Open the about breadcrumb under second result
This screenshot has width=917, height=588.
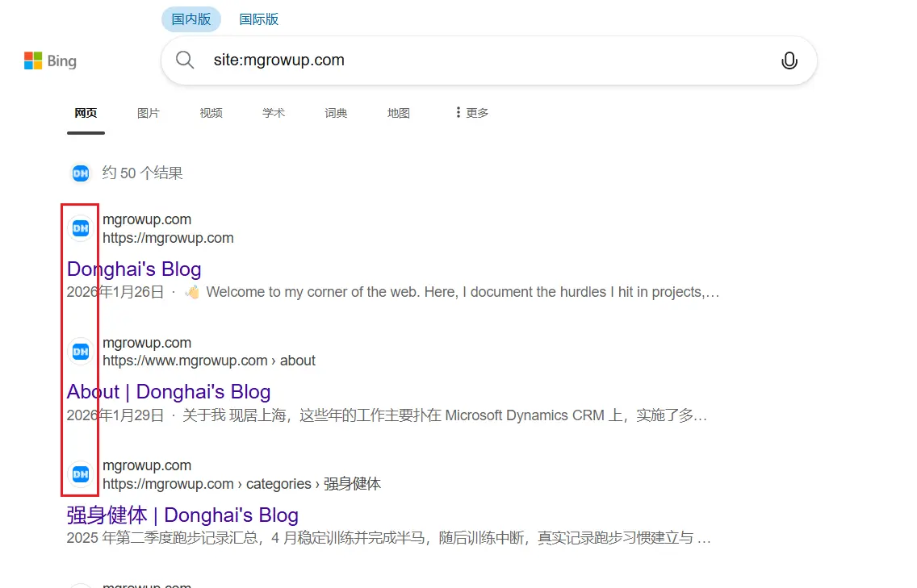tap(297, 361)
